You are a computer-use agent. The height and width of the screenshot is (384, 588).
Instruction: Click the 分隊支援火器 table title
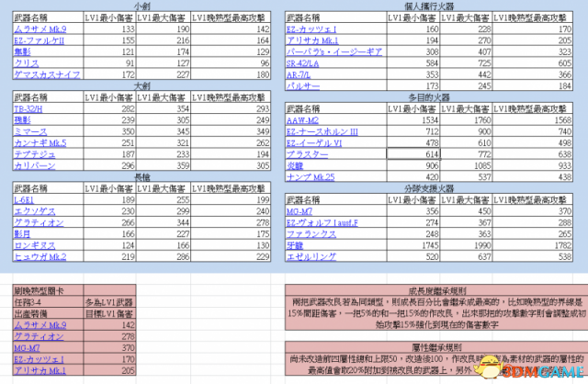click(429, 188)
